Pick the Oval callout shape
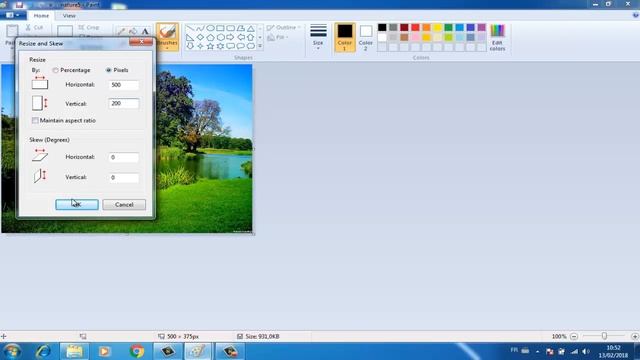The height and width of the screenshot is (360, 640). pyautogui.click(x=241, y=46)
